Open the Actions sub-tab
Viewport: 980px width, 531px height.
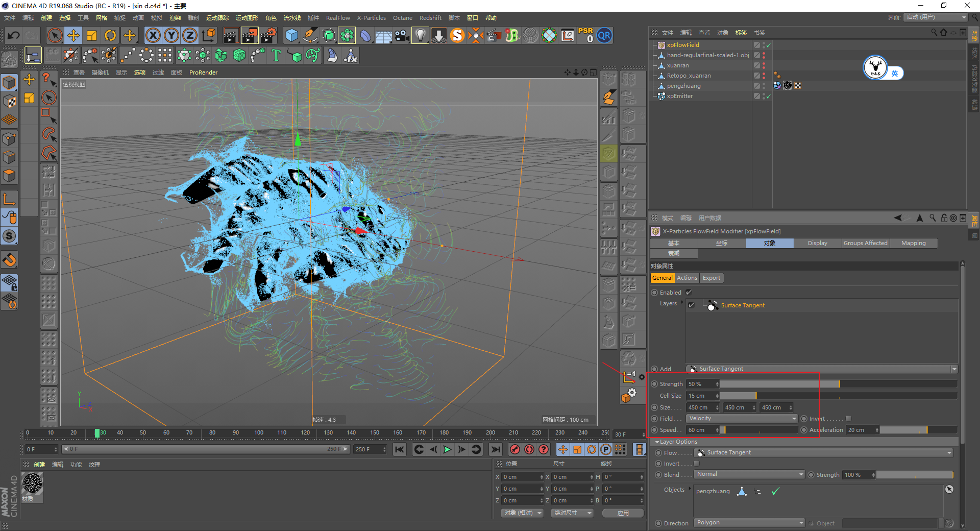(x=687, y=278)
